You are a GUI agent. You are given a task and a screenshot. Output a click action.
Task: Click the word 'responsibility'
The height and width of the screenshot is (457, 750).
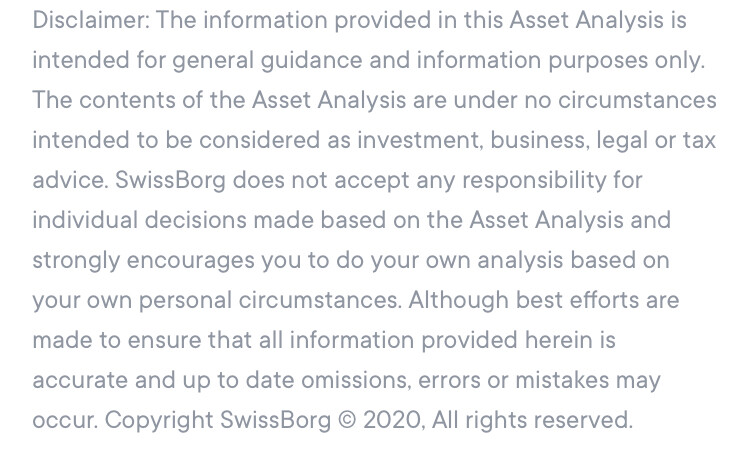pyautogui.click(x=534, y=181)
